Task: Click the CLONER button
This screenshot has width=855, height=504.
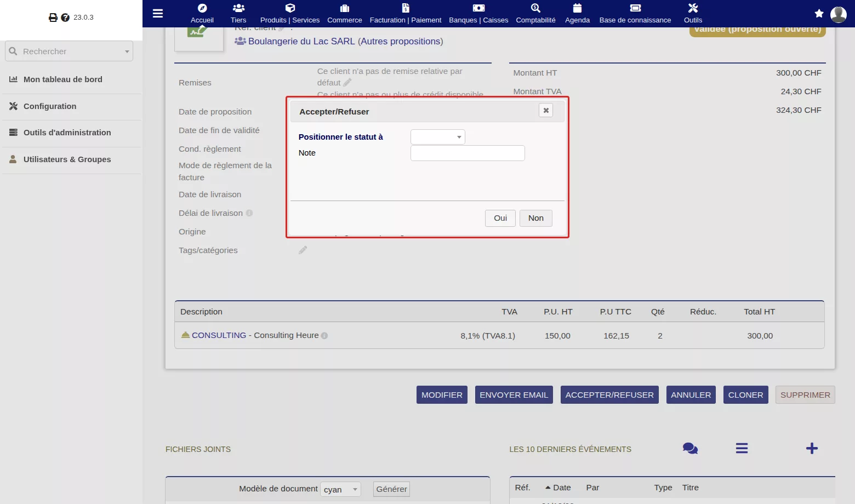Action: 746,395
